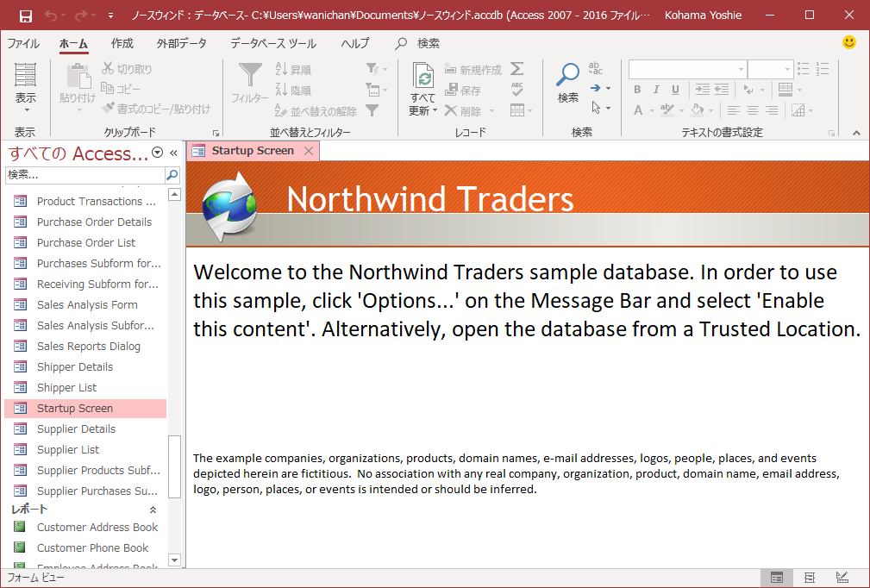Open the ヘルプ ribbon tab
This screenshot has width=870, height=588.
(x=355, y=43)
